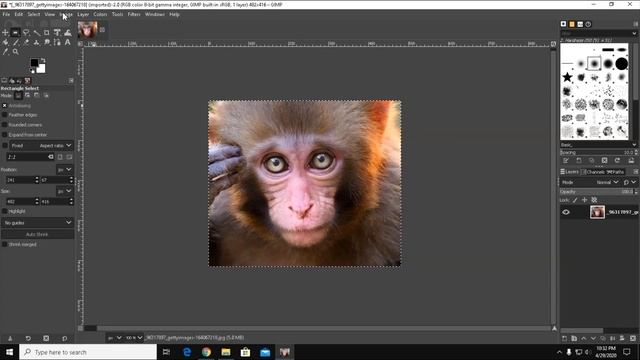Screen dimensions: 640x360
Task: Enable the Highlight checkbox
Action: [5, 211]
